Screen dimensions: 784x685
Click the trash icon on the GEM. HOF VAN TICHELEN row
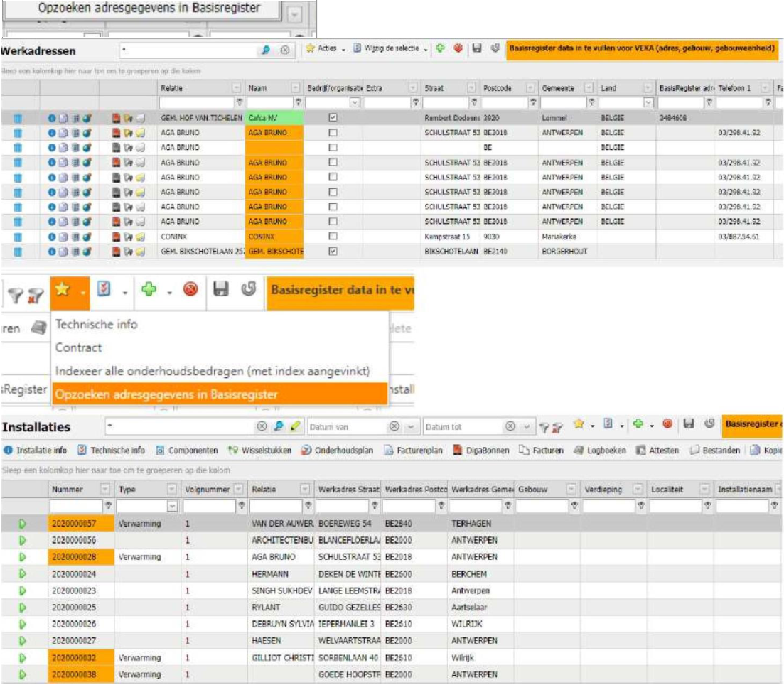[x=18, y=119]
